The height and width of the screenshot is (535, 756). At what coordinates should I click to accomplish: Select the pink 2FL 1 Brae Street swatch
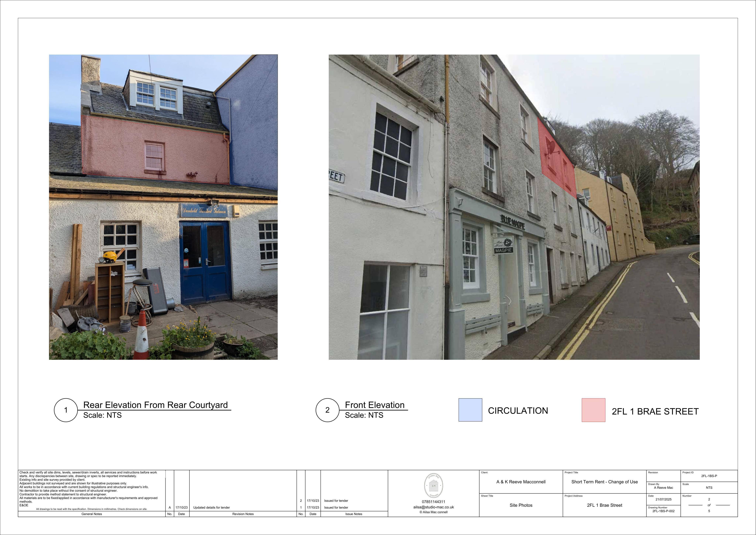[593, 410]
